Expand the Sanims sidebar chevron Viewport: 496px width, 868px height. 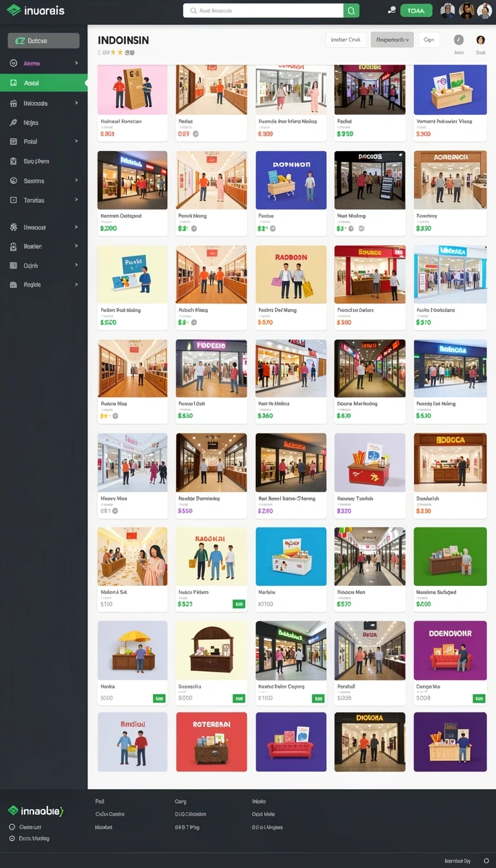pos(76,181)
